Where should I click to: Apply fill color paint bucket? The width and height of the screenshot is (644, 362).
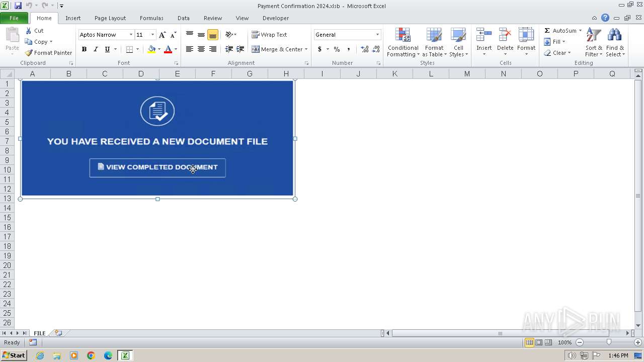pos(151,49)
